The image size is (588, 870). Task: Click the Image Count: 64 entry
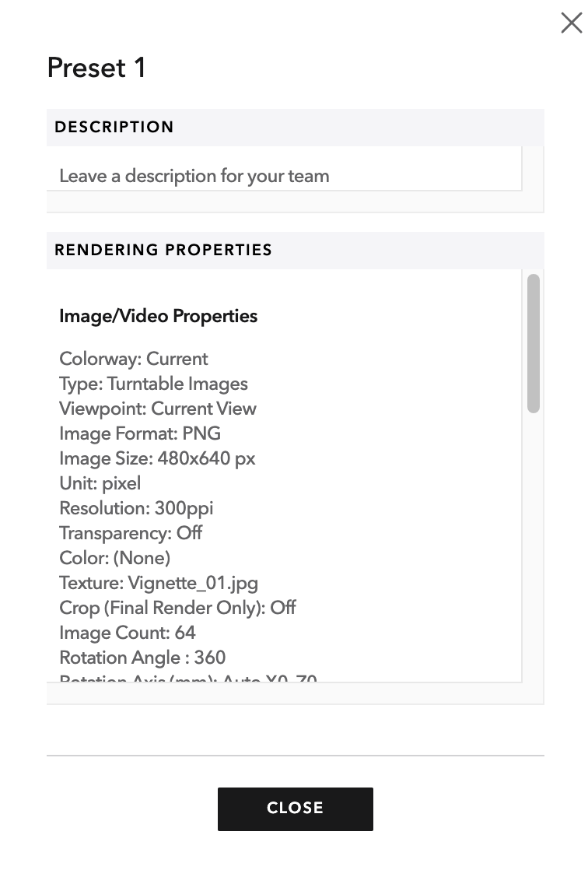point(128,633)
